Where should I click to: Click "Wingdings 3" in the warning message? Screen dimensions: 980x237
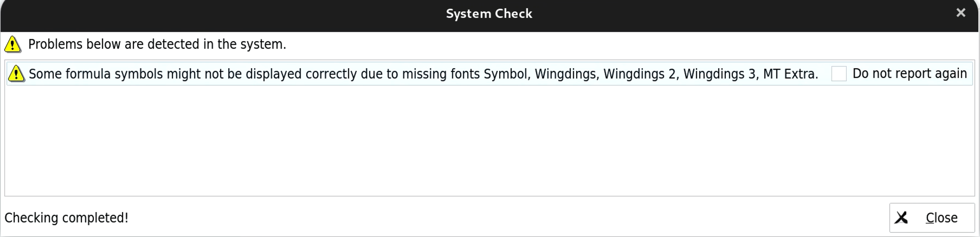pyautogui.click(x=719, y=74)
